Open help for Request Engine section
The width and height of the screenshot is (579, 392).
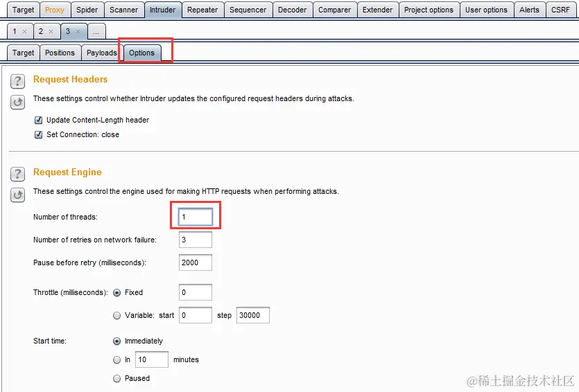pyautogui.click(x=18, y=174)
